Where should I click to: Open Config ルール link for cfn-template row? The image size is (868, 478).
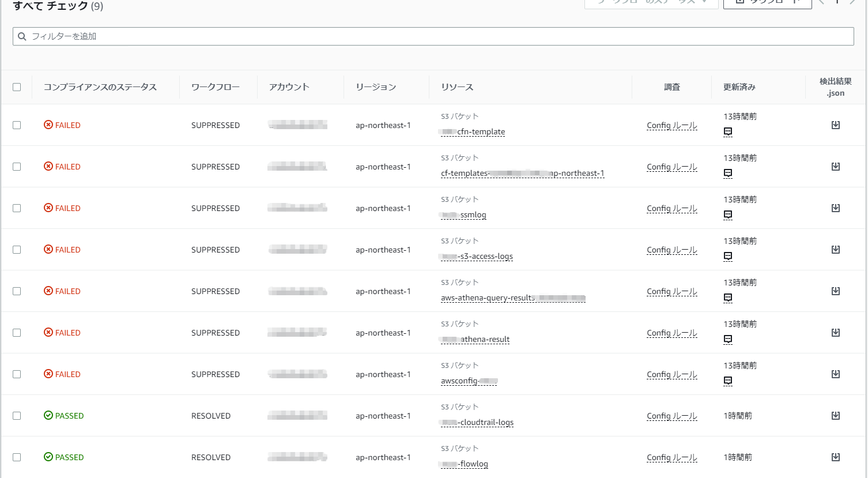pos(672,125)
